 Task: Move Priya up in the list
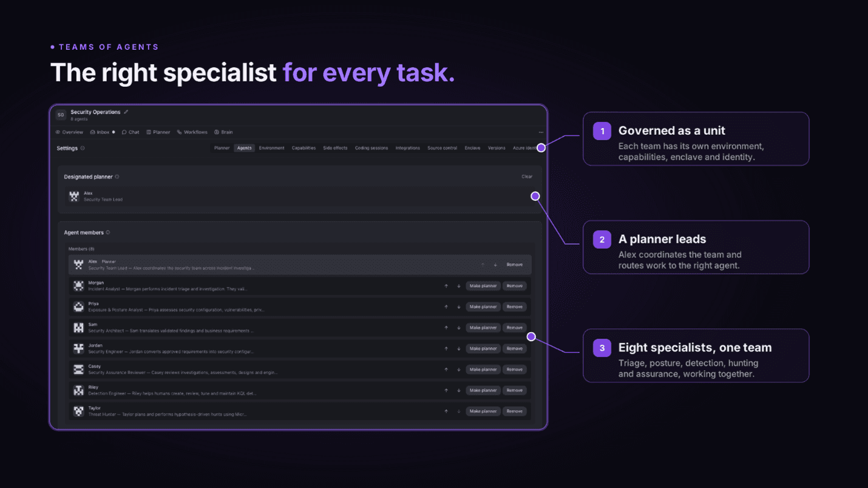pos(446,307)
